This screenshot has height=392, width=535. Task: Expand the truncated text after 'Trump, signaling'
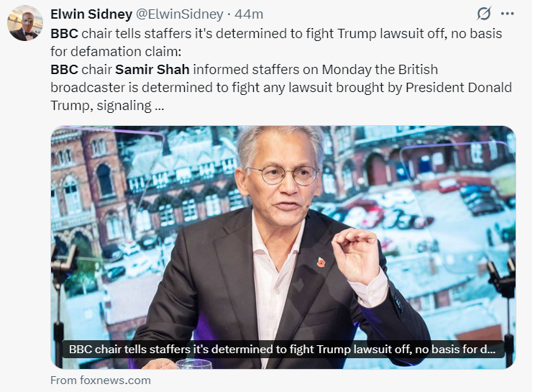(x=160, y=106)
